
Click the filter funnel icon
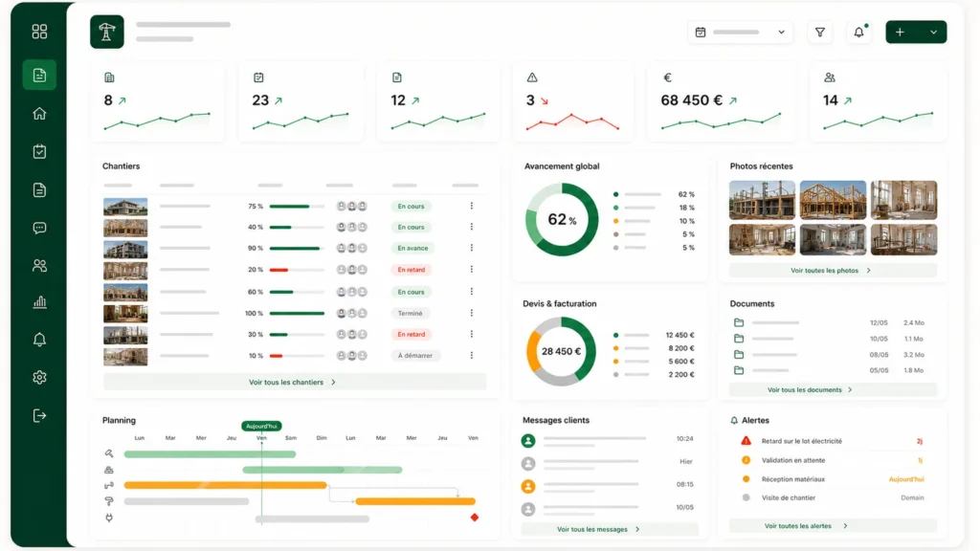[x=819, y=32]
